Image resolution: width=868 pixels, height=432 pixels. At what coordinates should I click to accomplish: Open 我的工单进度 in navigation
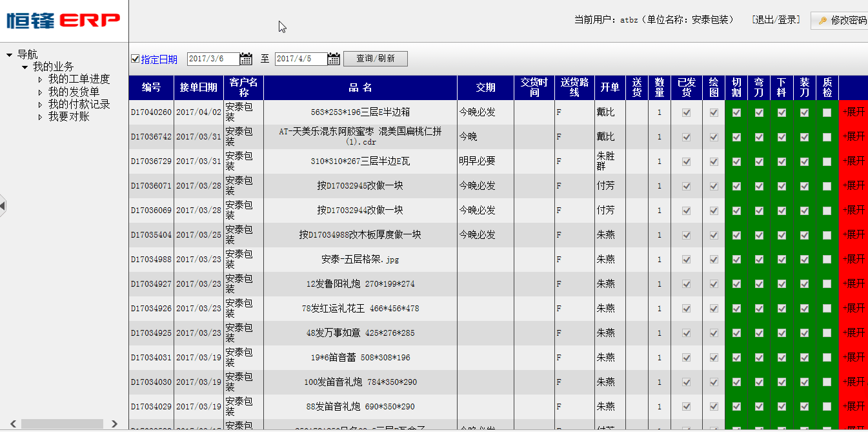79,79
